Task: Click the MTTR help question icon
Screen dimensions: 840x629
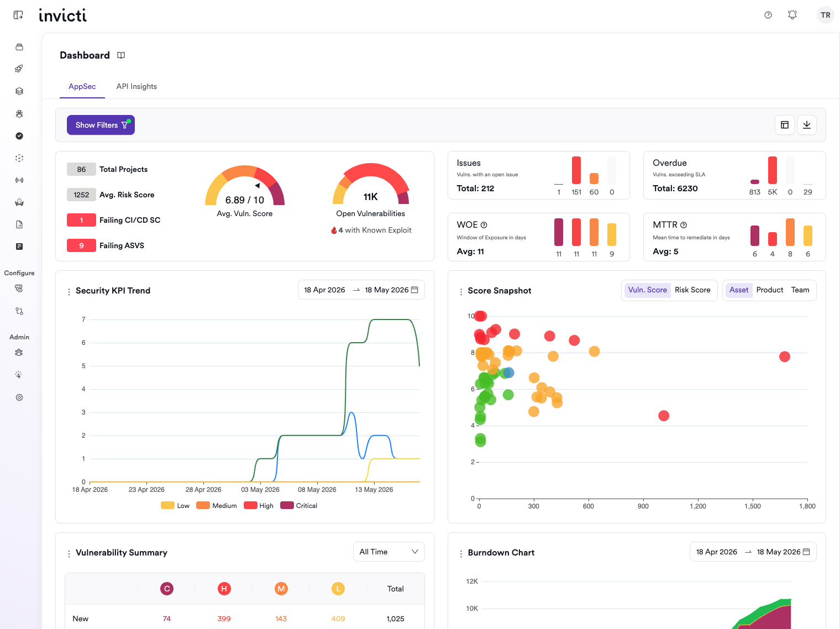Action: tap(684, 225)
